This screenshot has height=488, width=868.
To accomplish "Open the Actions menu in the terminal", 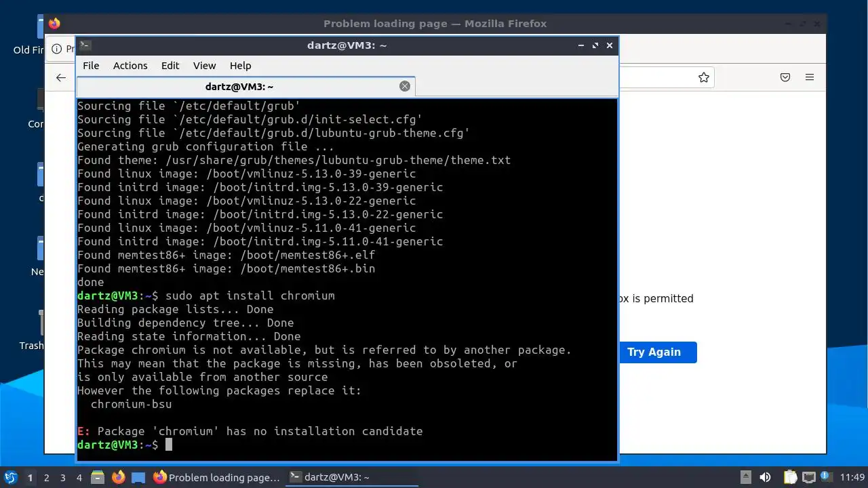I will click(130, 66).
